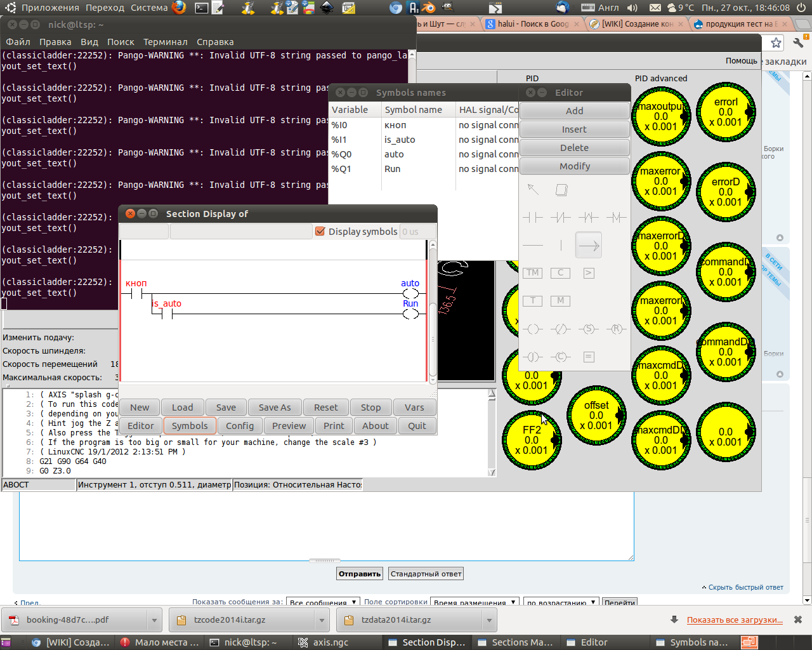Screen dimensions: 812x650
Task: Choose the normal output coil element
Action: [x=533, y=329]
